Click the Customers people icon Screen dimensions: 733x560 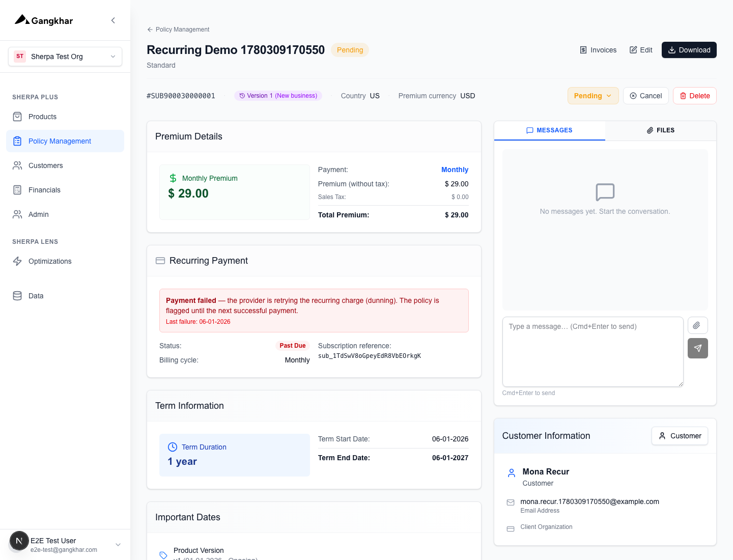pos(17,165)
